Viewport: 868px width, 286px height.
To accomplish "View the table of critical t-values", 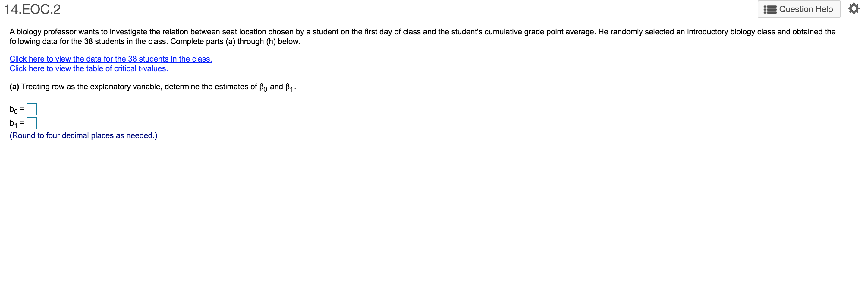I will 89,69.
